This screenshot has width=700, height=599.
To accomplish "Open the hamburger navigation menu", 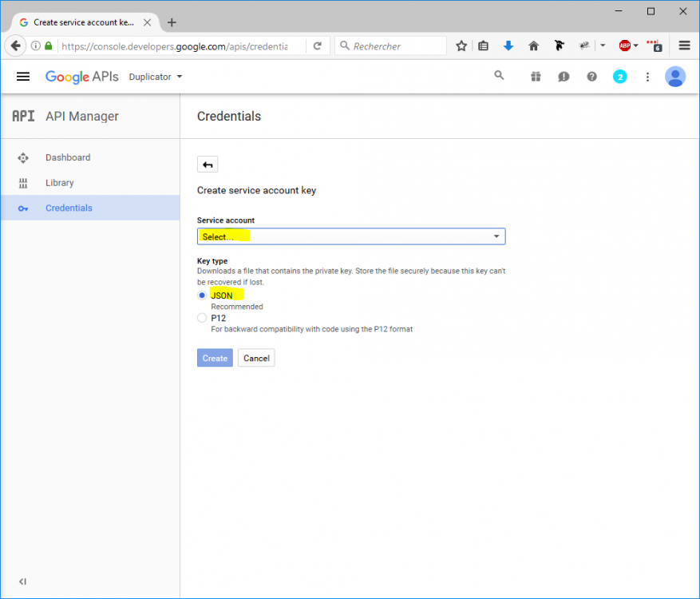I will [x=23, y=77].
